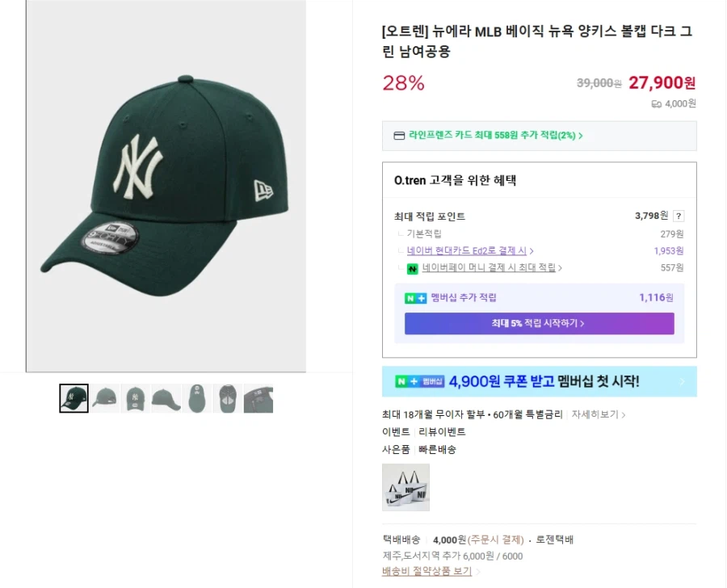The height and width of the screenshot is (588, 727).
Task: Select the first cap thumbnail below the product image
Action: 74,397
